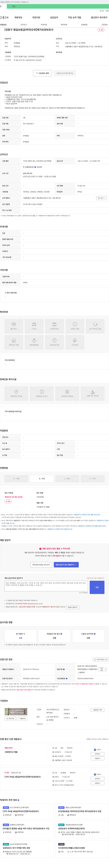Image resolution: width=109 pixels, height=868 pixels.
Task: Click the heart 관심정보 등록 button
Action: tap(42, 73)
